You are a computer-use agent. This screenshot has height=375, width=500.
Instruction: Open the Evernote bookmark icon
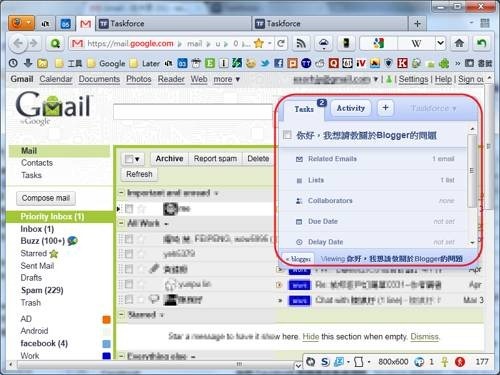pos(210,63)
